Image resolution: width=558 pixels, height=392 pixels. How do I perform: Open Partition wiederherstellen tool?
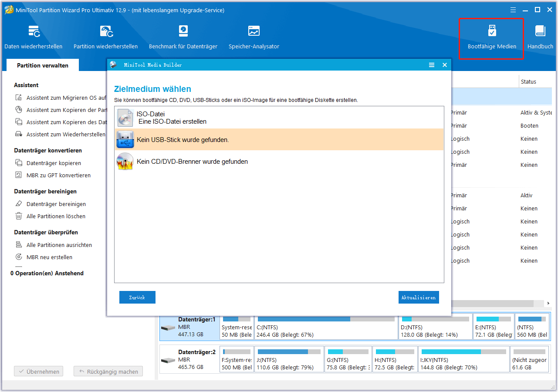106,37
